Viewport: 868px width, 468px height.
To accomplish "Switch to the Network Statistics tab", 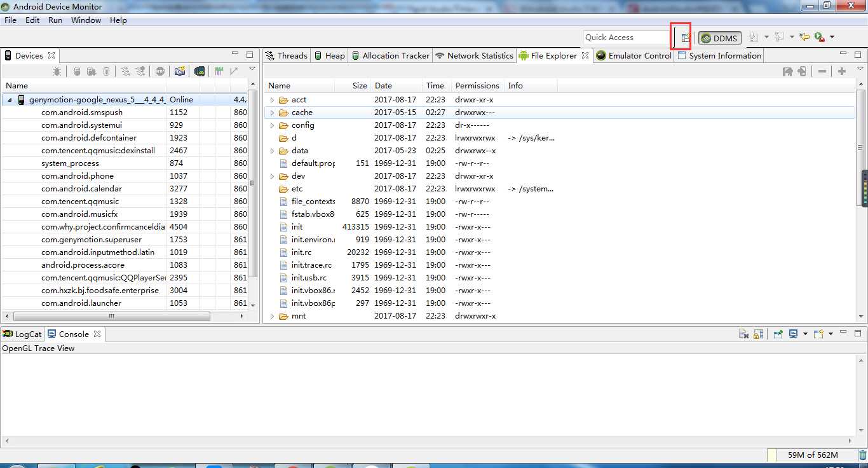I will pyautogui.click(x=473, y=56).
